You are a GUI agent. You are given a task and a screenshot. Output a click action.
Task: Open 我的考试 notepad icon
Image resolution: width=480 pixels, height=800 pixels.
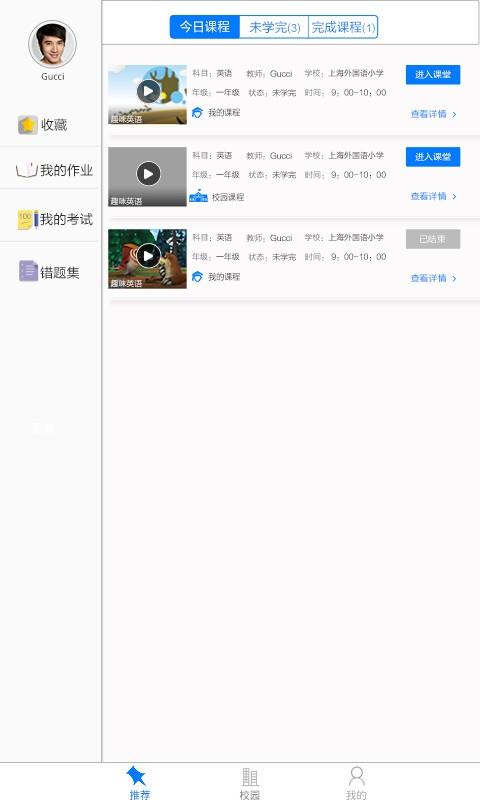(x=28, y=219)
